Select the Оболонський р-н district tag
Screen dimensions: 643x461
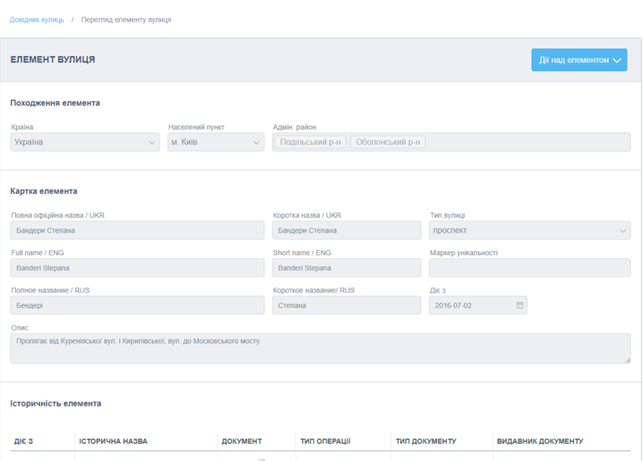[388, 142]
